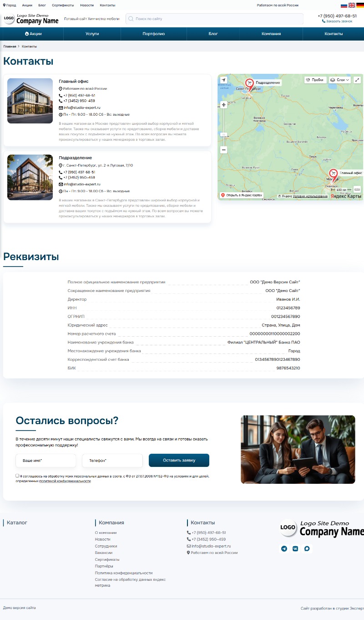Screen dimensions: 364x620
Task: Zoom in the map with plus button
Action: (x=223, y=105)
